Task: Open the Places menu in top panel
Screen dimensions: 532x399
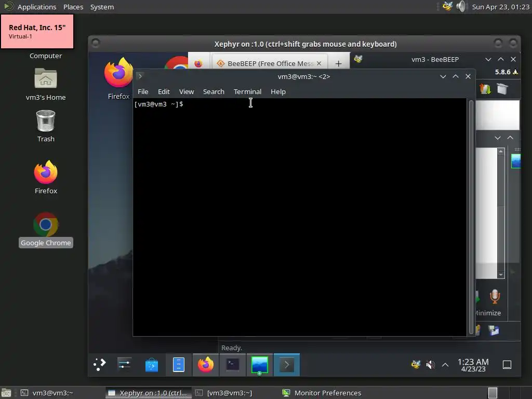Action: click(73, 7)
